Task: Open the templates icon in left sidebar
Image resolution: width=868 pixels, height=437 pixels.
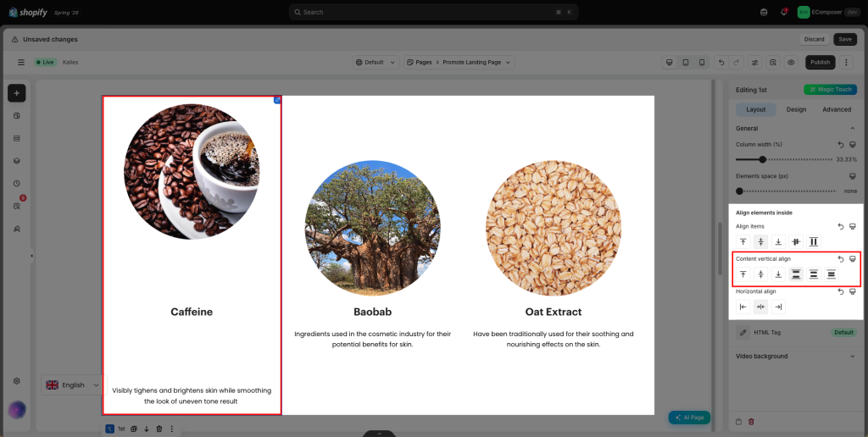Action: pyautogui.click(x=17, y=116)
